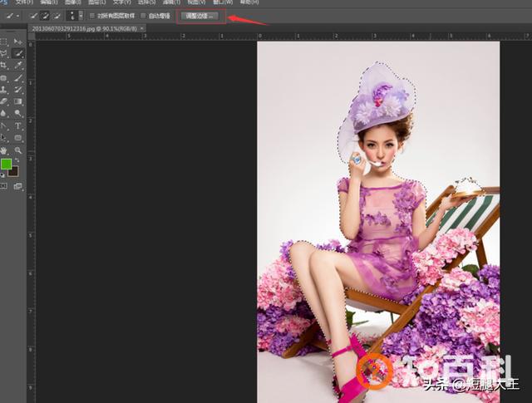Click the 调整边缘 button
The height and width of the screenshot is (403, 532).
[x=199, y=16]
